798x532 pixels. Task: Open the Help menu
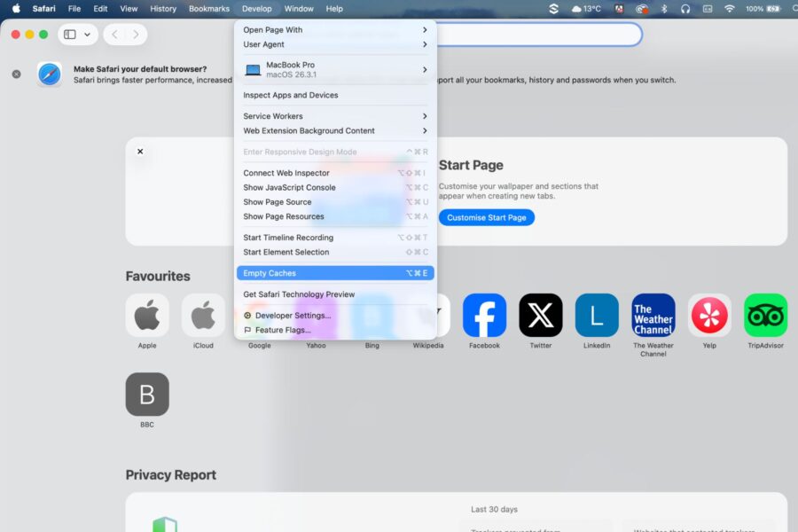pyautogui.click(x=334, y=9)
